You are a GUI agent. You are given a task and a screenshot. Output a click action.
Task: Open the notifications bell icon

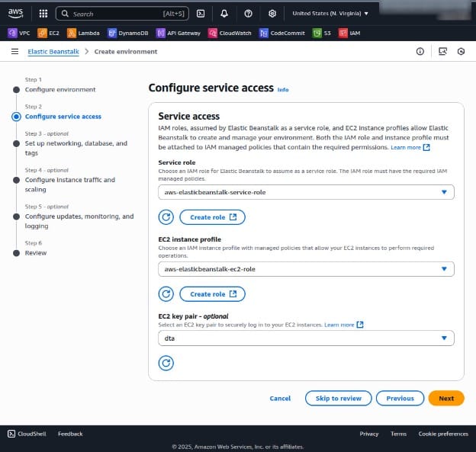(x=224, y=14)
